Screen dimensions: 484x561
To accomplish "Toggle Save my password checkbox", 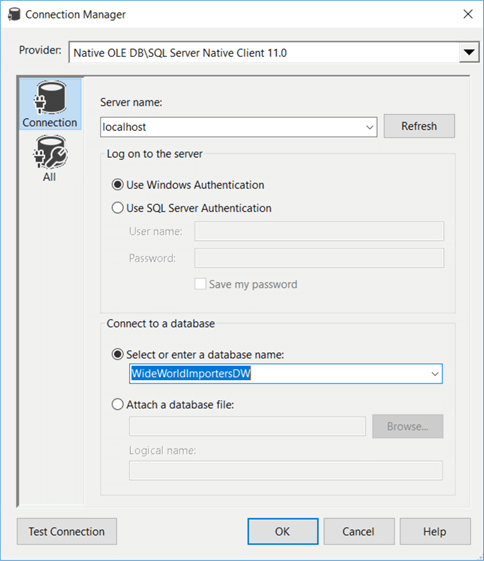I will (x=200, y=284).
